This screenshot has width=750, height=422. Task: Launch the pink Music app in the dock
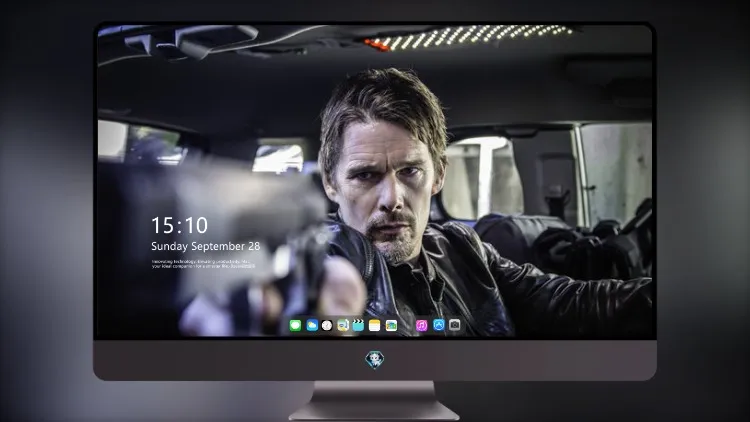[421, 325]
